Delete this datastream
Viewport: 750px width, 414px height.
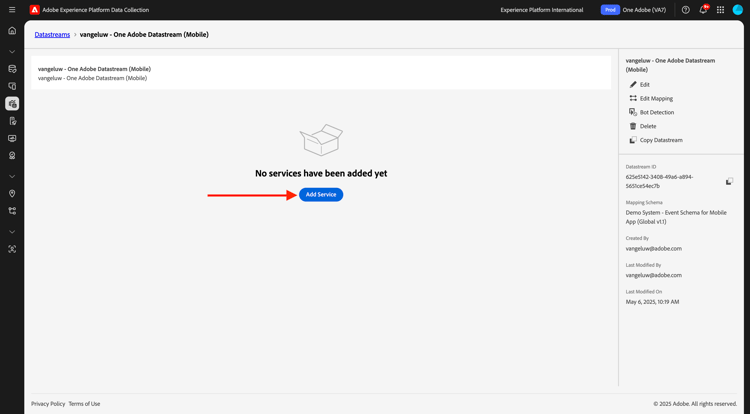642,126
